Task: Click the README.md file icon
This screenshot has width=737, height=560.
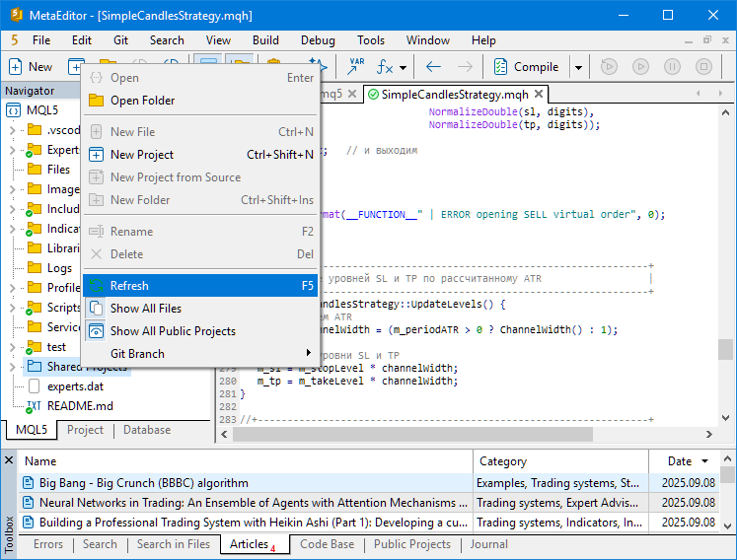Action: click(34, 405)
